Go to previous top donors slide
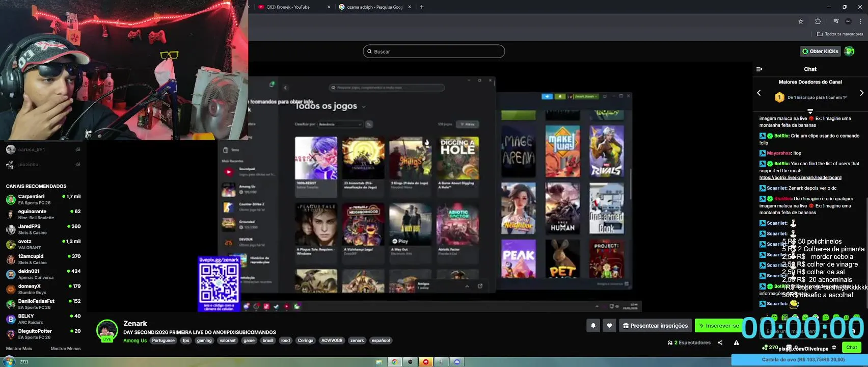Screen dimensions: 868x367 (759, 93)
